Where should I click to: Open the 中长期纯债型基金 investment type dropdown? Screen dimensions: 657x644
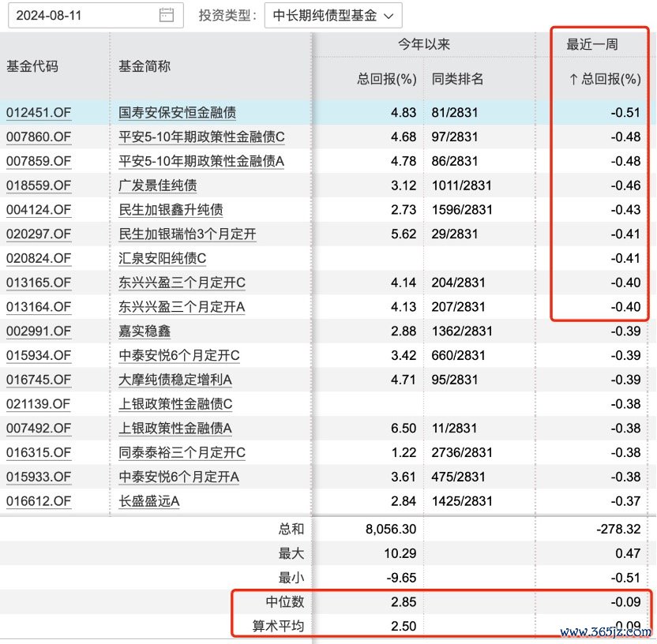[x=333, y=16]
